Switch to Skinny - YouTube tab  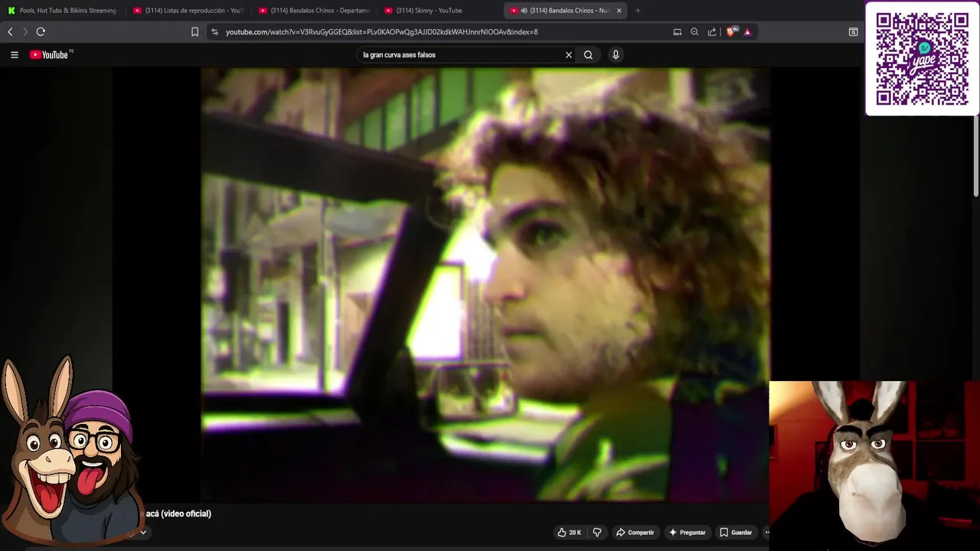pos(440,11)
